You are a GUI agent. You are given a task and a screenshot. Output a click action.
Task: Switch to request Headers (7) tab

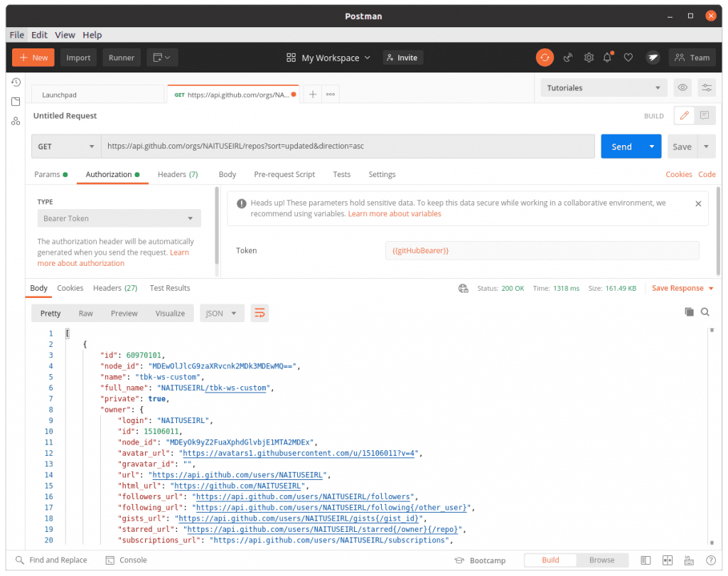coord(178,175)
